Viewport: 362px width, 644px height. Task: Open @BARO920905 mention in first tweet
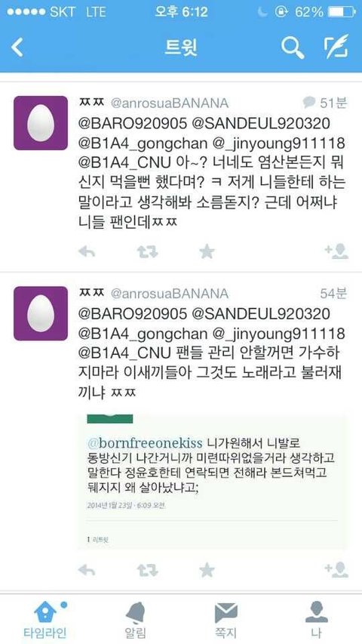[x=133, y=124]
